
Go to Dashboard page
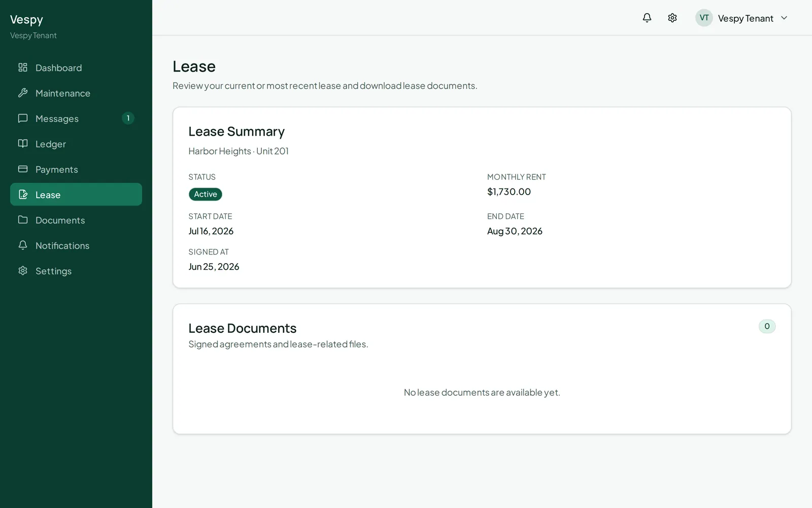click(x=76, y=68)
